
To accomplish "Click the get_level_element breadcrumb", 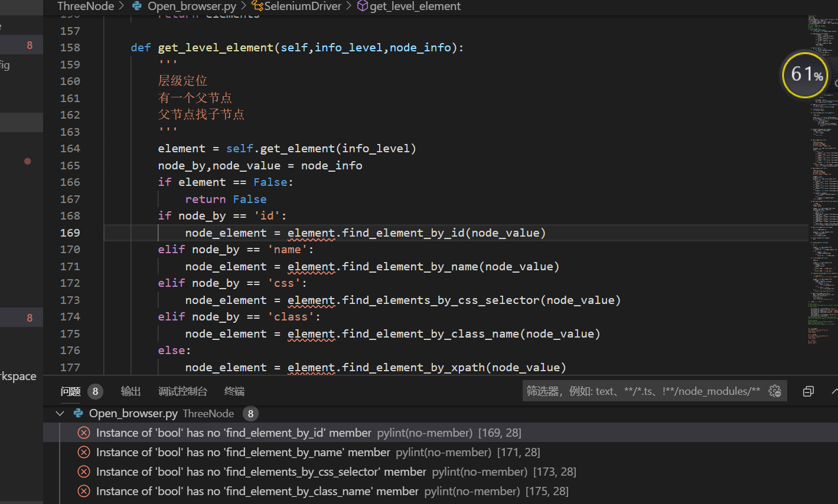I will coord(415,6).
